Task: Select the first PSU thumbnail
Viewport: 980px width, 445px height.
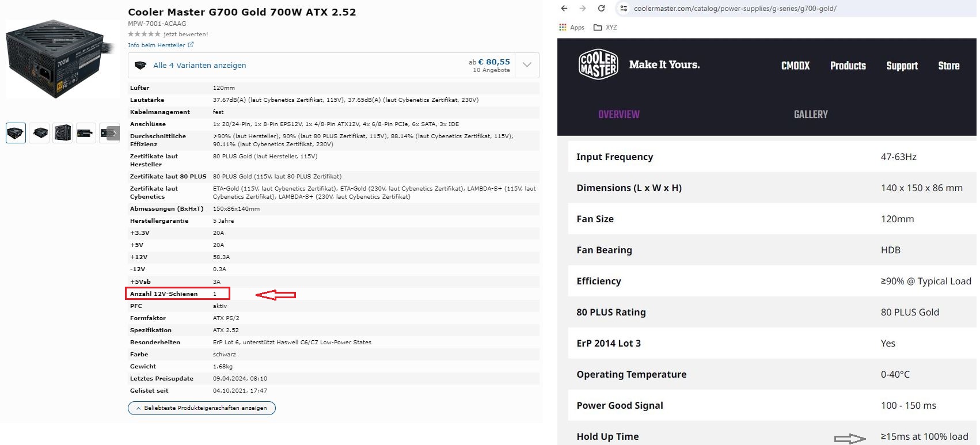Action: tap(16, 133)
